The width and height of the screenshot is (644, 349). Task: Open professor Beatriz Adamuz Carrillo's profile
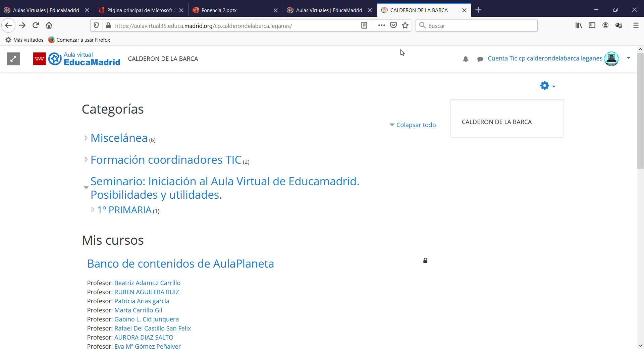click(x=147, y=283)
